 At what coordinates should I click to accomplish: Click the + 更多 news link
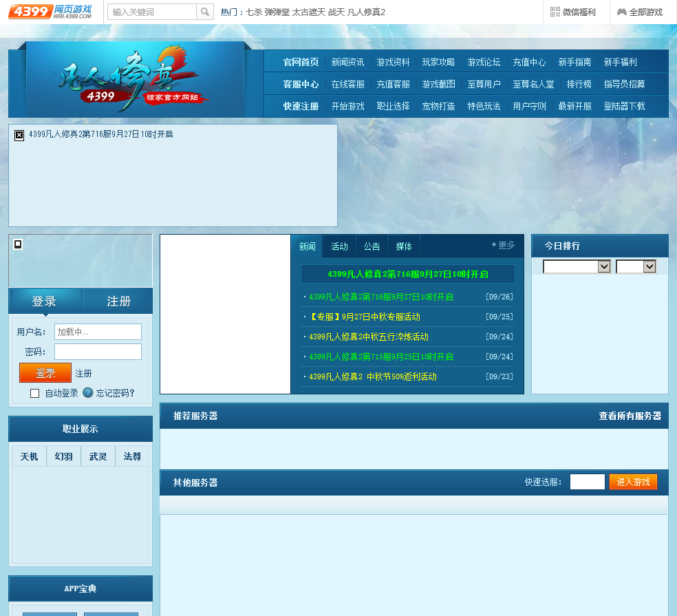503,245
